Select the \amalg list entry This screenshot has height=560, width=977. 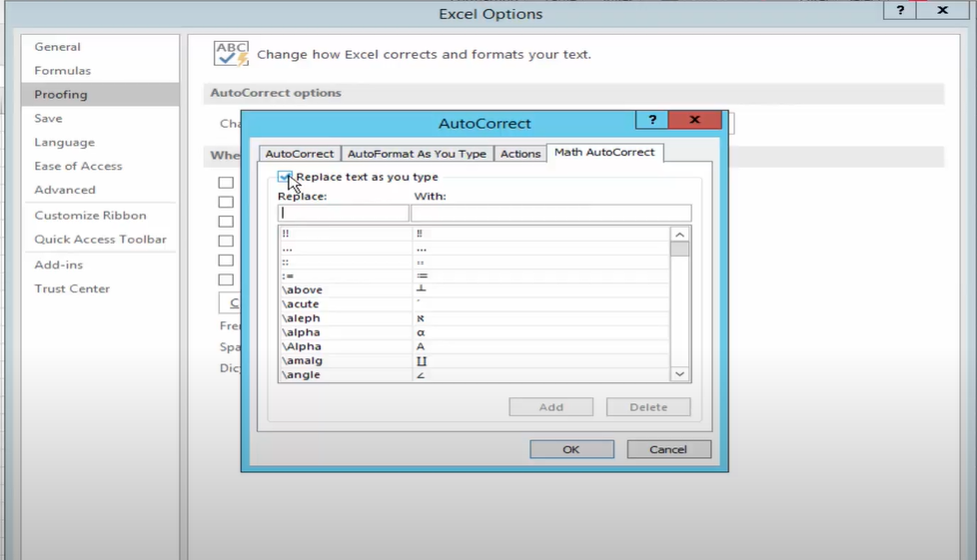coord(474,360)
